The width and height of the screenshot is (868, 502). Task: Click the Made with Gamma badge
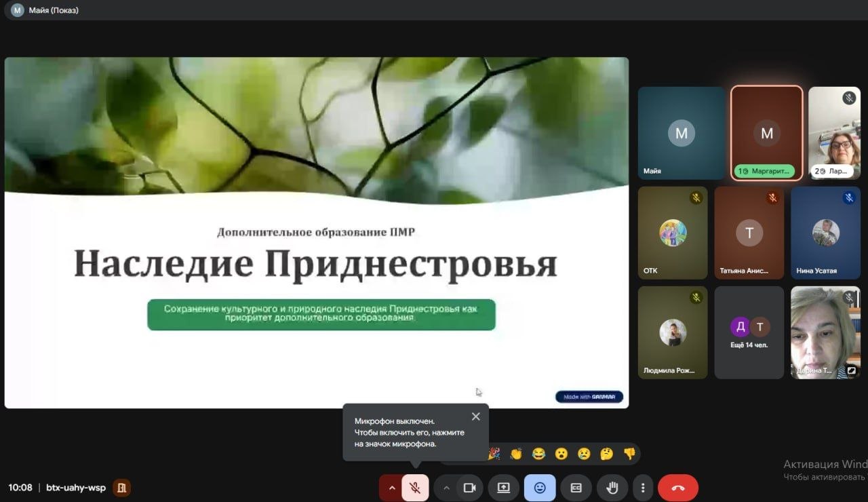pyautogui.click(x=589, y=397)
